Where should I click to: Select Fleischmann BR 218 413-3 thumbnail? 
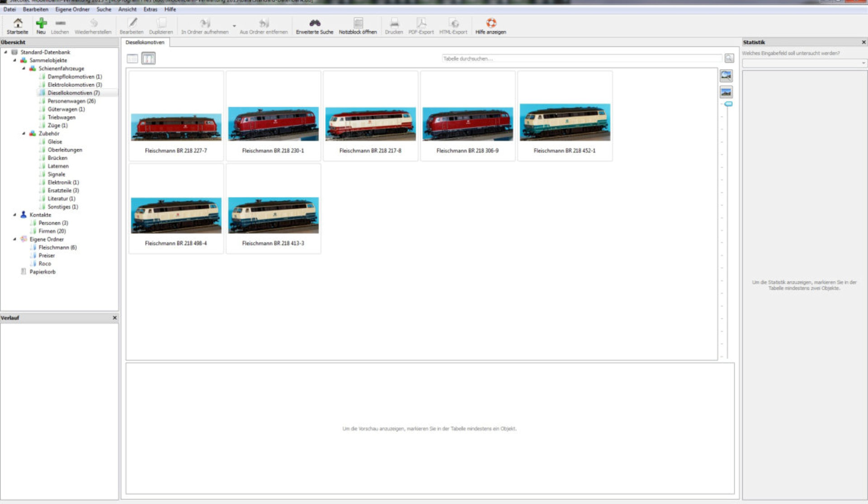click(x=273, y=208)
